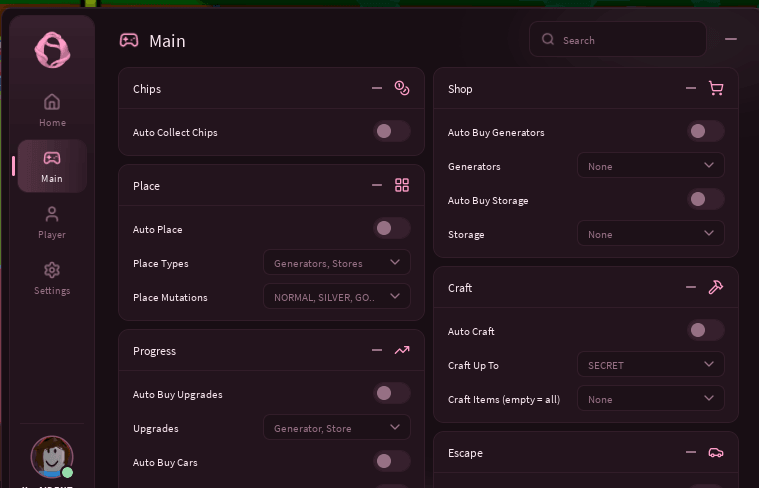The height and width of the screenshot is (488, 759).
Task: Collapse the Craft section
Action: click(x=691, y=287)
